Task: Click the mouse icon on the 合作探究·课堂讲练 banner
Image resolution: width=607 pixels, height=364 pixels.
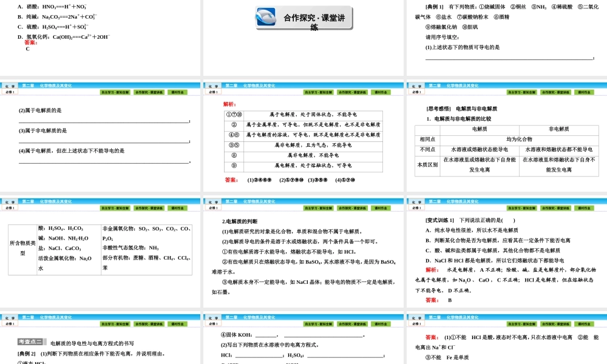Action: pyautogui.click(x=265, y=15)
